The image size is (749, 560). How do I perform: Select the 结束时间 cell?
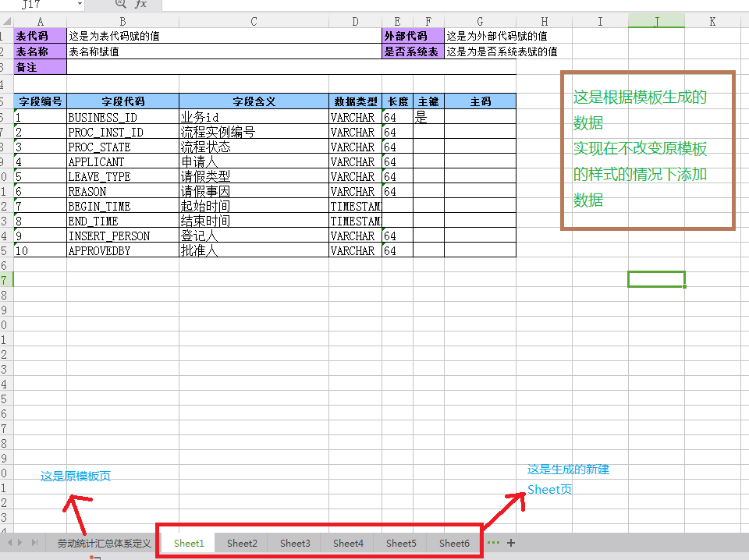[x=254, y=221]
